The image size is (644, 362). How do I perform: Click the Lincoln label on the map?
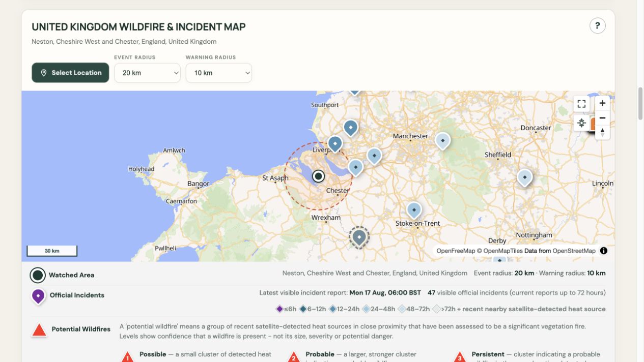point(603,184)
